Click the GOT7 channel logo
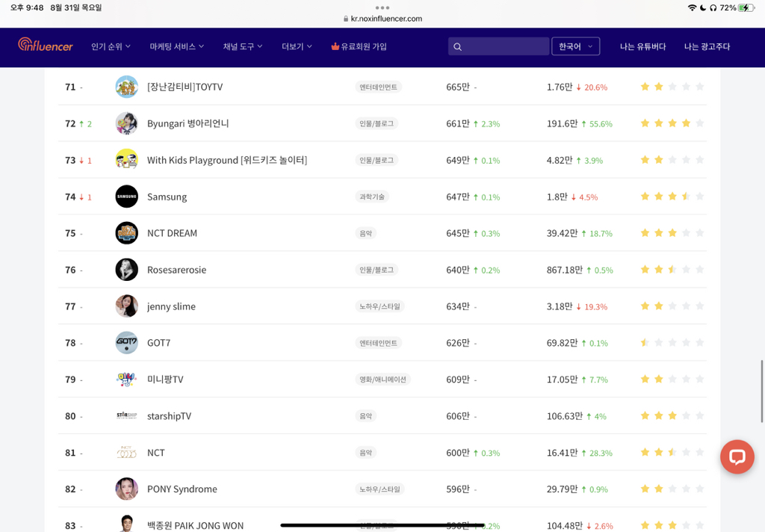The width and height of the screenshot is (765, 532). (127, 343)
